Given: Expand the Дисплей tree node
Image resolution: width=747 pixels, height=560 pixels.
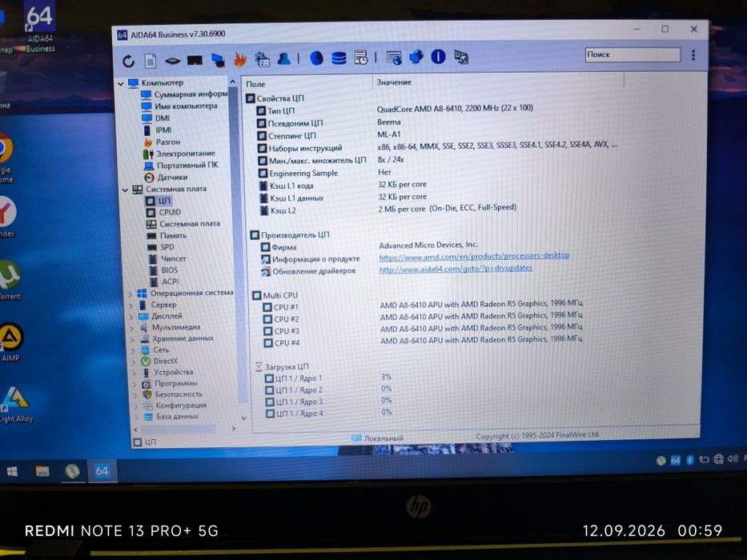Looking at the screenshot, I should [x=131, y=317].
